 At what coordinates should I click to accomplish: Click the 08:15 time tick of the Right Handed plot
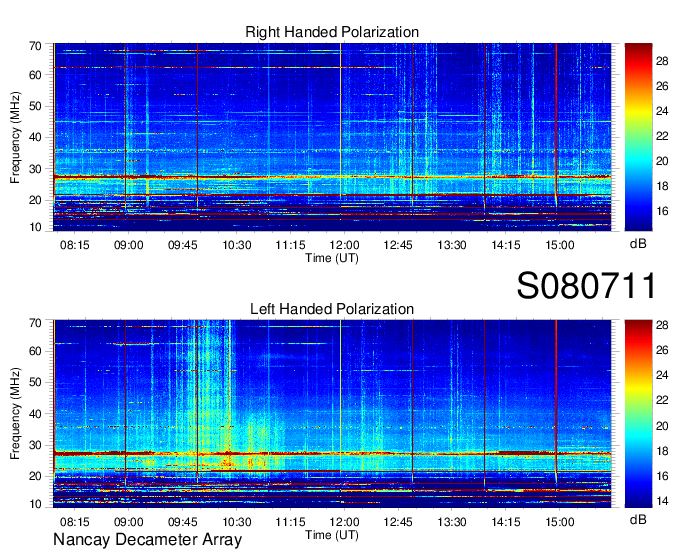coord(75,245)
